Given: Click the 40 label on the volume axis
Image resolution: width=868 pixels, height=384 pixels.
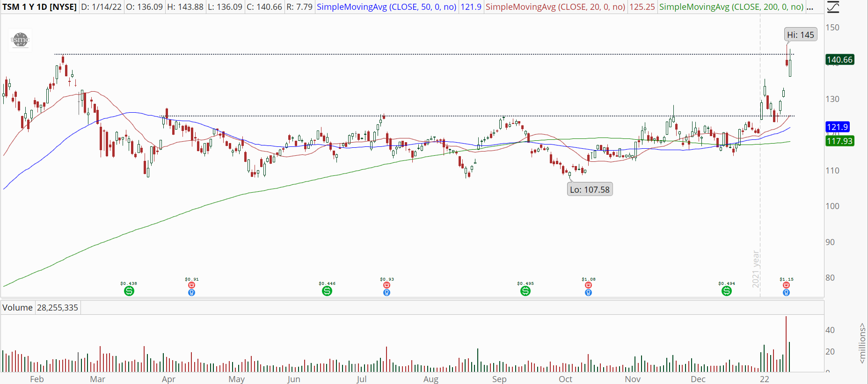Looking at the screenshot, I should (830, 330).
